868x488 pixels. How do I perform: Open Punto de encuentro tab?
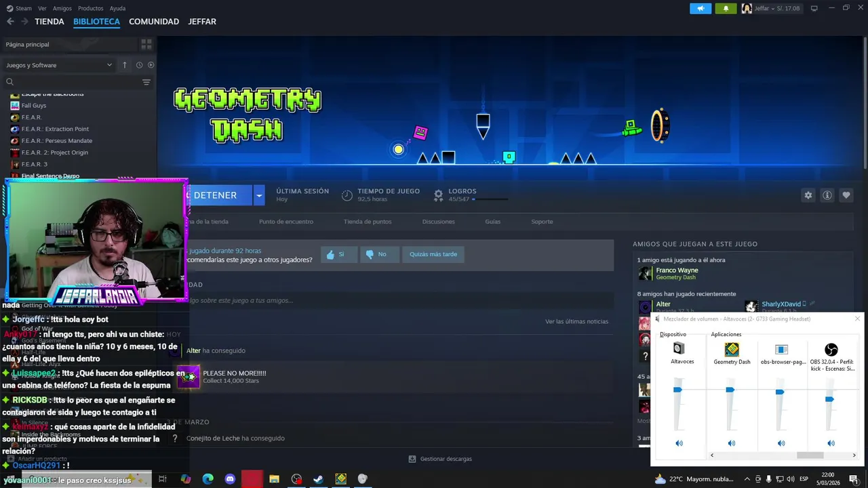(286, 222)
